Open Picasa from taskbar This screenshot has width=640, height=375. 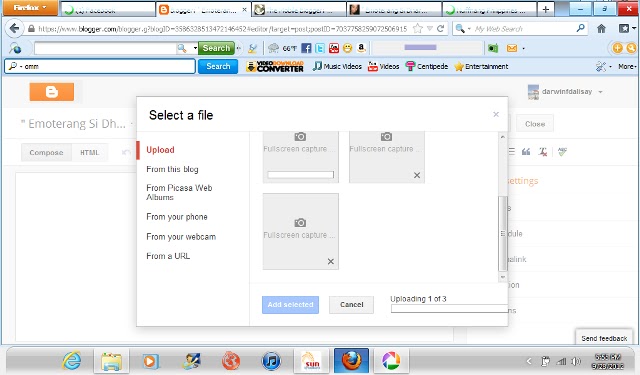tap(391, 361)
